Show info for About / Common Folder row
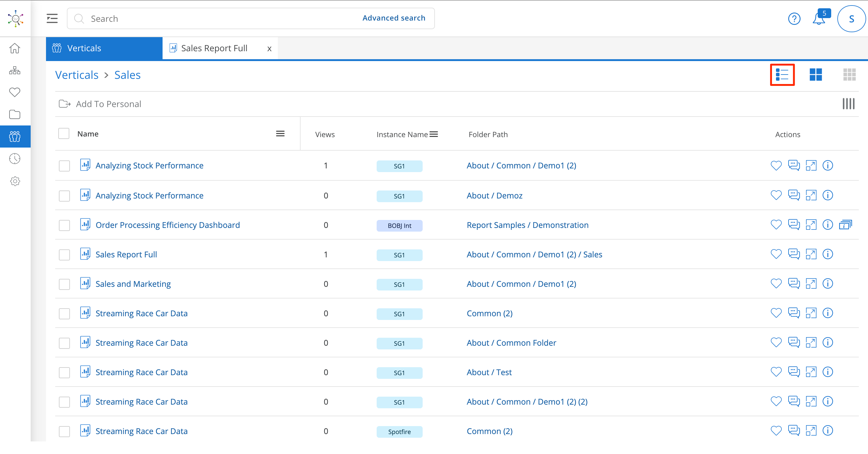Screen dimensions: 868x454 point(828,343)
